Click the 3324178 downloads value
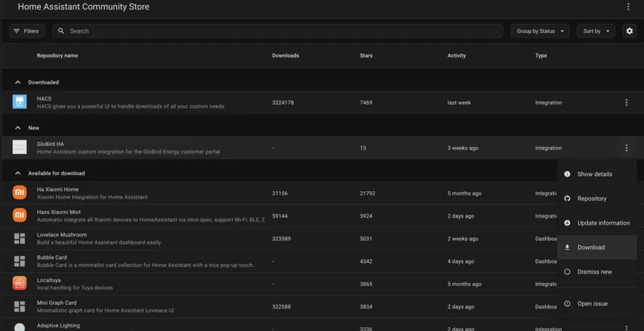This screenshot has width=644, height=331. click(x=283, y=103)
